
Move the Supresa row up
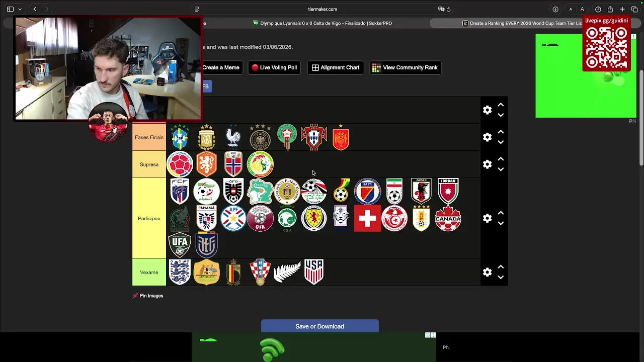(501, 159)
